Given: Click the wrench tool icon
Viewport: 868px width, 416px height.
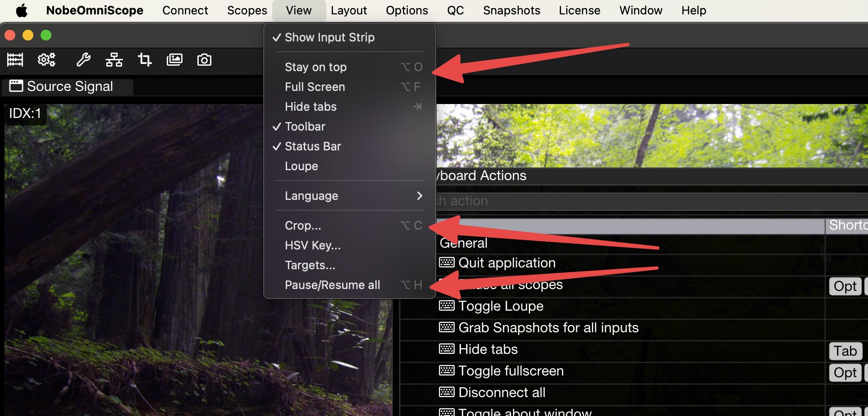Looking at the screenshot, I should (83, 59).
